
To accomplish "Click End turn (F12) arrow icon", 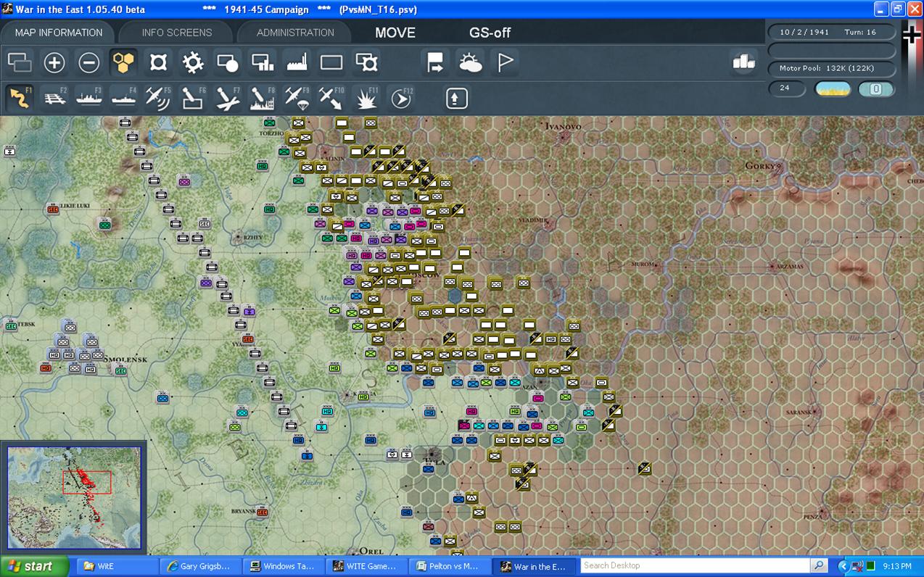I will (x=400, y=98).
